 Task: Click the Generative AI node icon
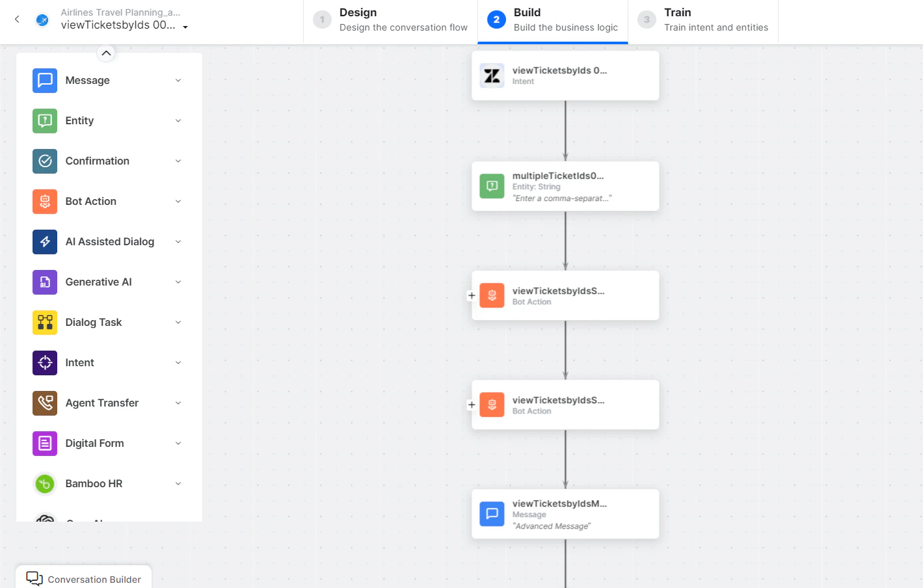pos(45,282)
